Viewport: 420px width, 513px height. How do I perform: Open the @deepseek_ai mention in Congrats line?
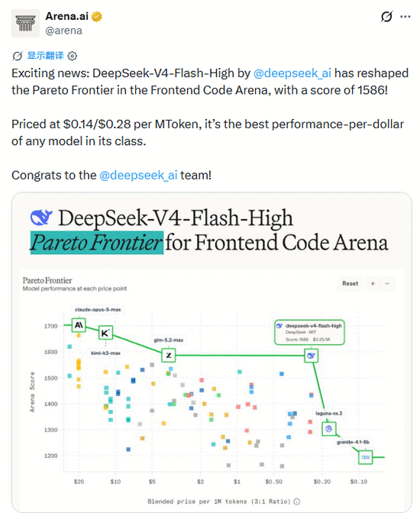click(138, 175)
